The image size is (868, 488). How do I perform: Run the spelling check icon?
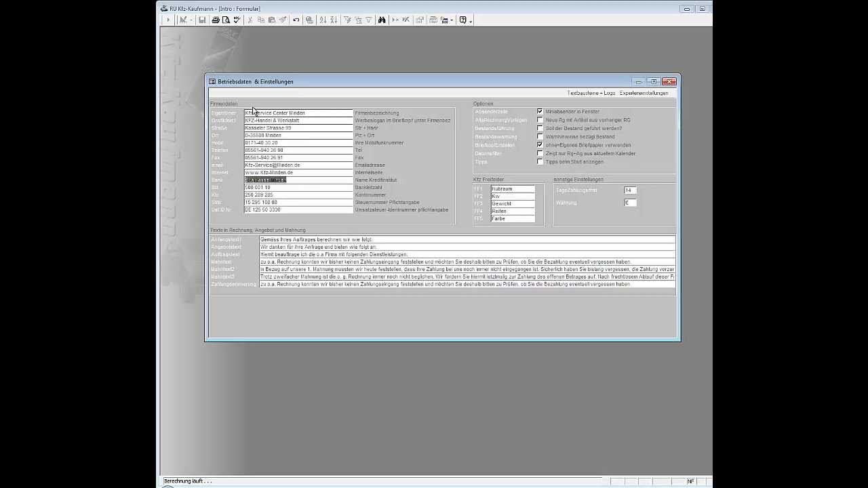(x=237, y=20)
